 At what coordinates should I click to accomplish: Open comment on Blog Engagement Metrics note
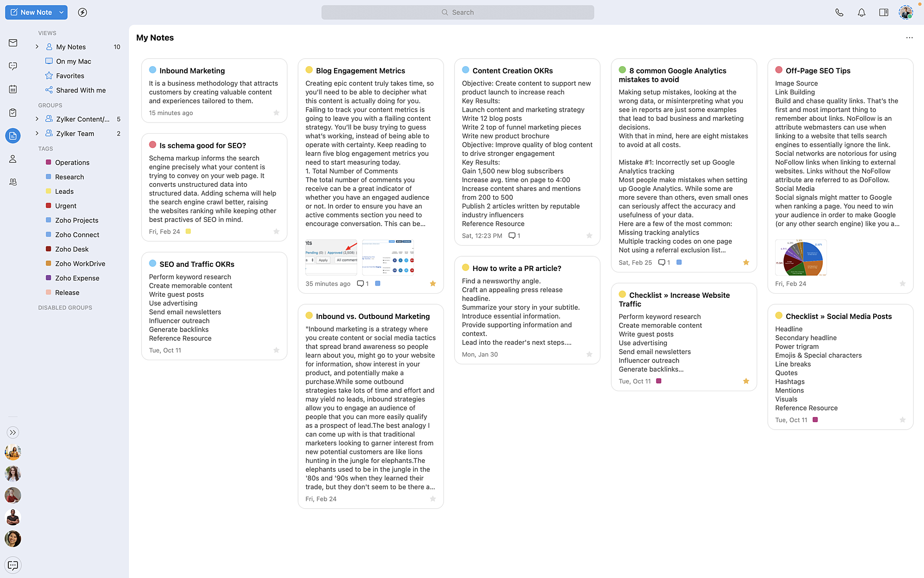(x=360, y=283)
